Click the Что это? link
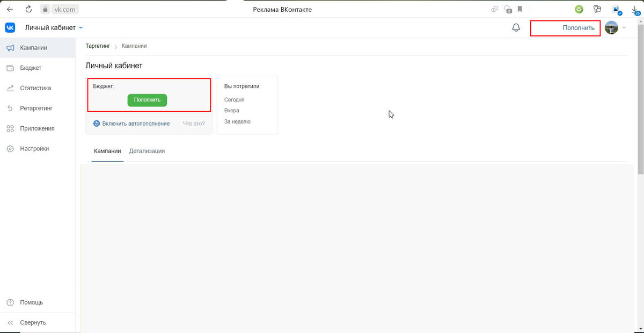This screenshot has height=333, width=644. click(x=194, y=124)
